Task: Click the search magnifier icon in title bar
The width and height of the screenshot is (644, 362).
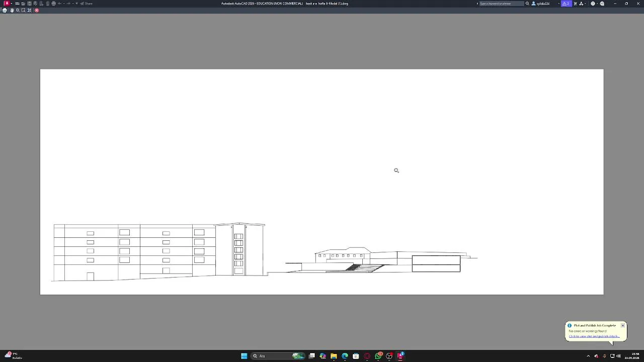Action: coord(527,4)
